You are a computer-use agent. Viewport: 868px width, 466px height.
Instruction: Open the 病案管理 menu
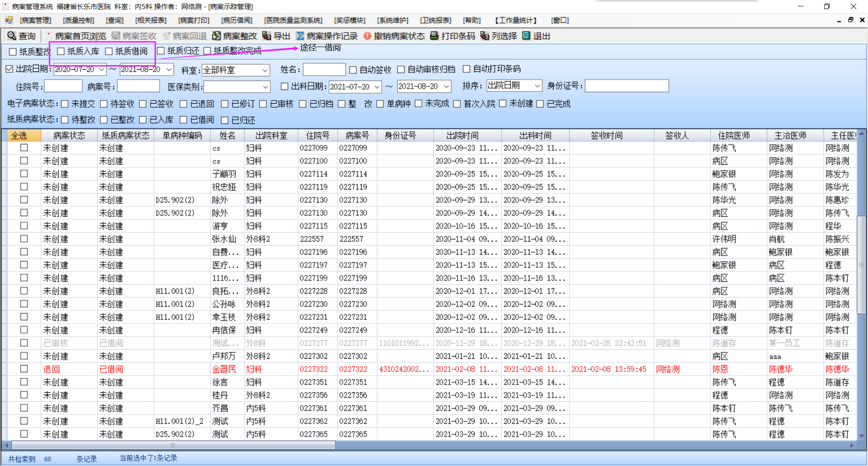pos(36,20)
